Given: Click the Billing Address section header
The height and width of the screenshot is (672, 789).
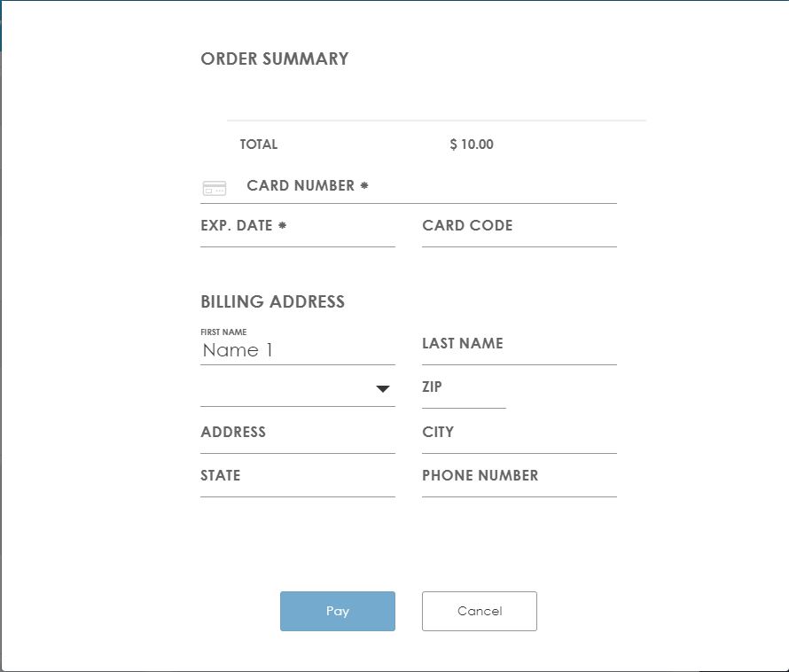Looking at the screenshot, I should pos(272,301).
